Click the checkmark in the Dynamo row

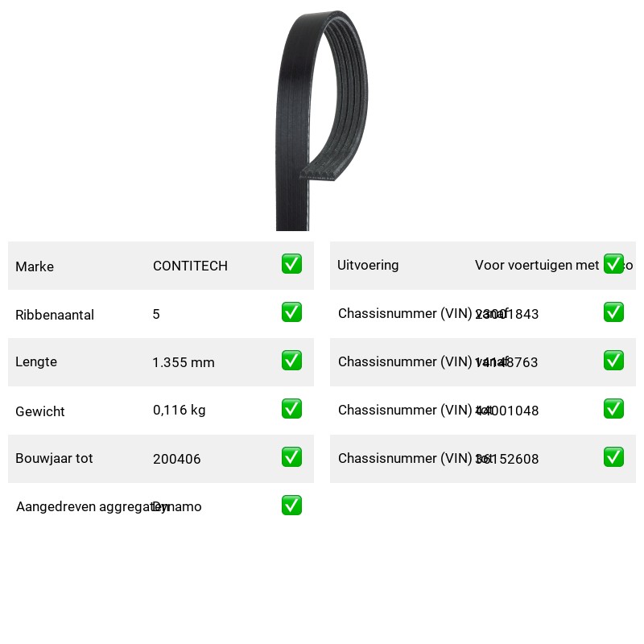pyautogui.click(x=291, y=506)
